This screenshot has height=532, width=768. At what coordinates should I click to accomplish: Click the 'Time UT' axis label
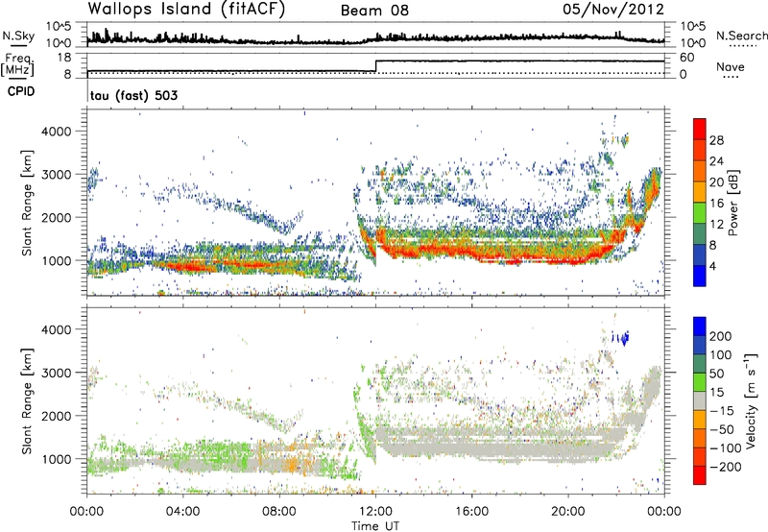click(x=375, y=525)
